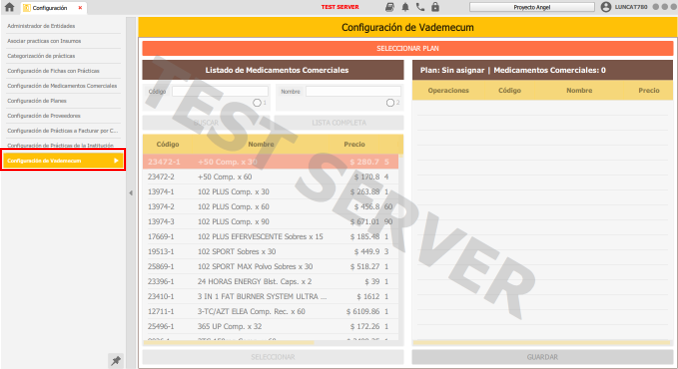Close the Configuración tab with red X

tap(80, 8)
